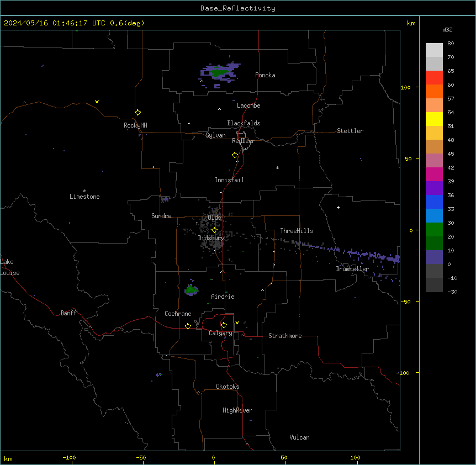Screen dimensions: 476x465
Task: Click the yellow V marker northwest of RockyMH
Action: tap(97, 102)
